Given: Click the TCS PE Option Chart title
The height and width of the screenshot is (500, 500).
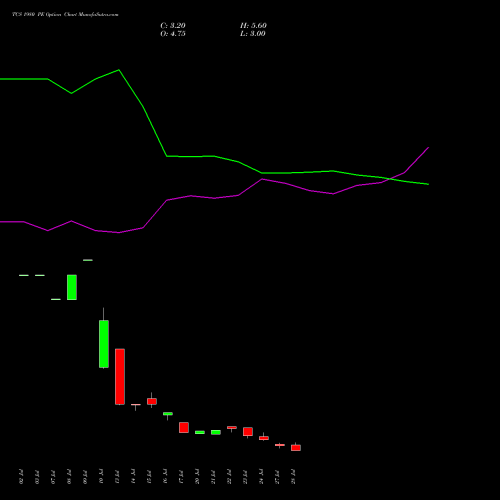Looking at the screenshot, I should pyautogui.click(x=65, y=15).
